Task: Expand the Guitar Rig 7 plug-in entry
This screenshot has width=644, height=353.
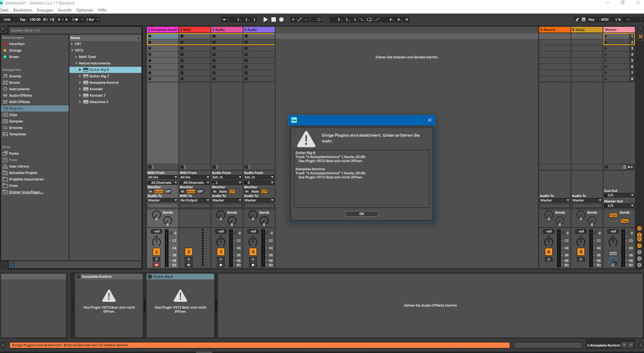Action: (80, 76)
